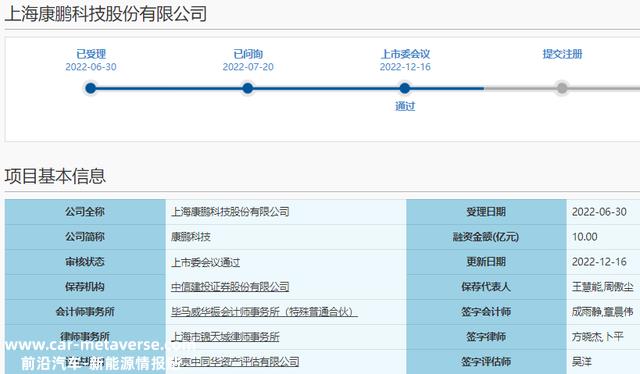Click the 公司全称 header cell

[85, 212]
